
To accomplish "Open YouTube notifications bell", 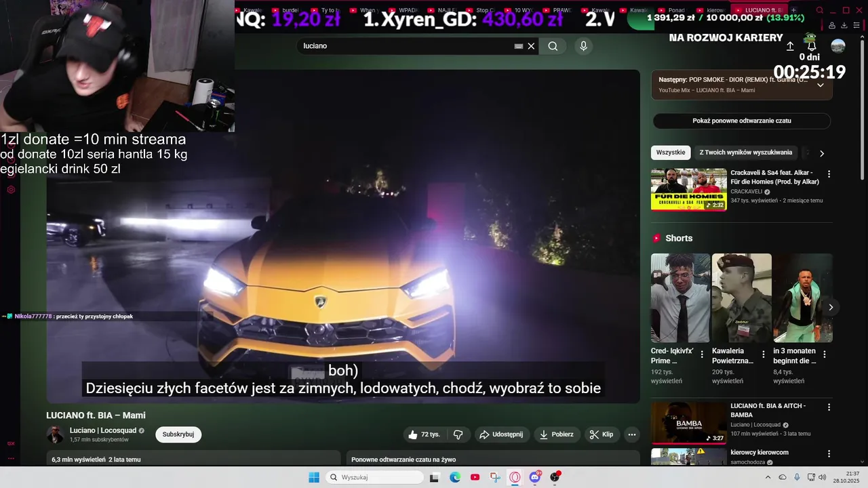I will point(812,46).
